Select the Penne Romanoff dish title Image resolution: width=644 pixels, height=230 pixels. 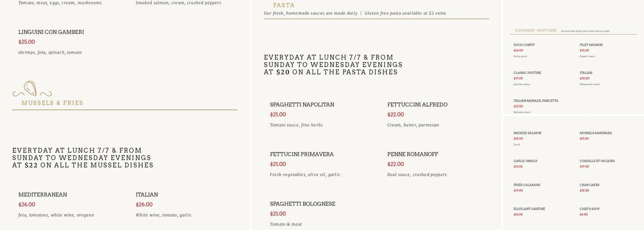(413, 155)
